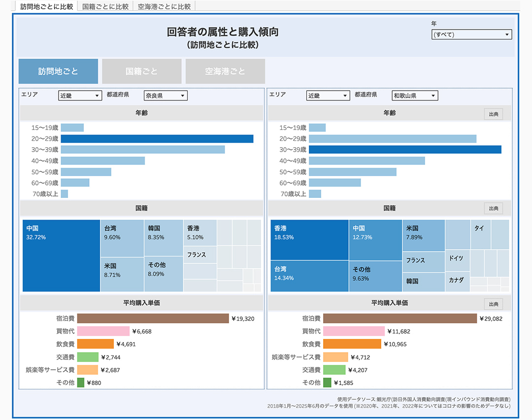This screenshot has width=532, height=420.
Task: Open the 空海港ごとに比較 tab
Action: [164, 6]
